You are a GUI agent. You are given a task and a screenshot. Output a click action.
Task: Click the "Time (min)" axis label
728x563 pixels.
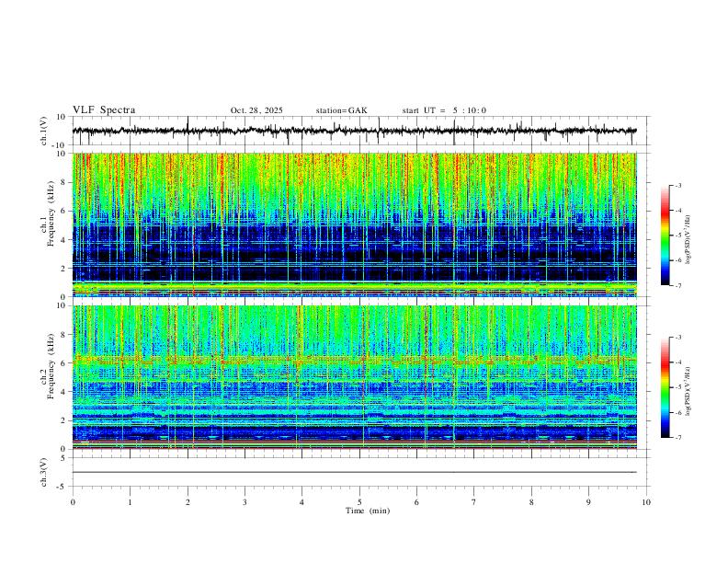(368, 511)
